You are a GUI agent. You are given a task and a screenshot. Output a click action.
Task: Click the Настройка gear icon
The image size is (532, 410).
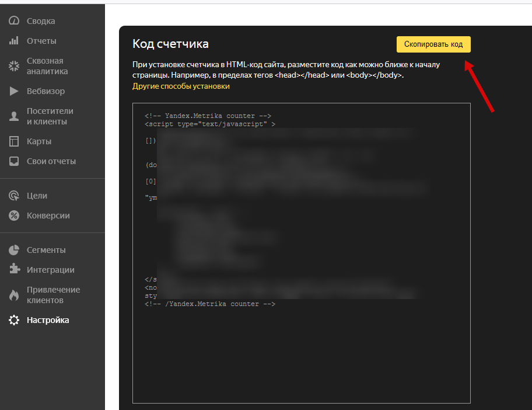(14, 320)
